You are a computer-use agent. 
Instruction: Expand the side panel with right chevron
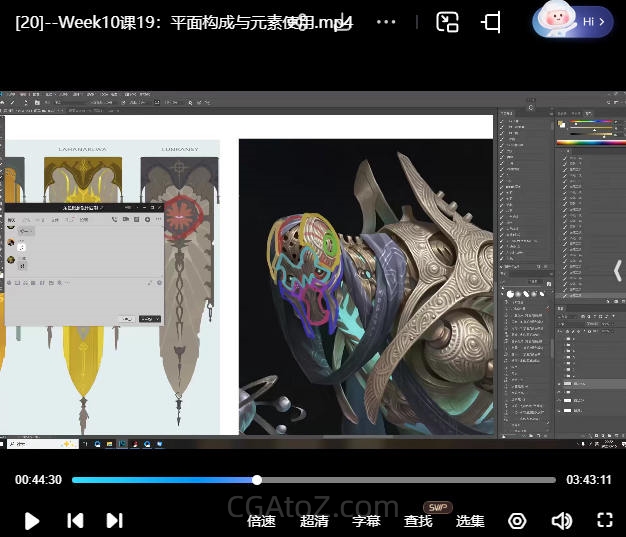point(617,268)
